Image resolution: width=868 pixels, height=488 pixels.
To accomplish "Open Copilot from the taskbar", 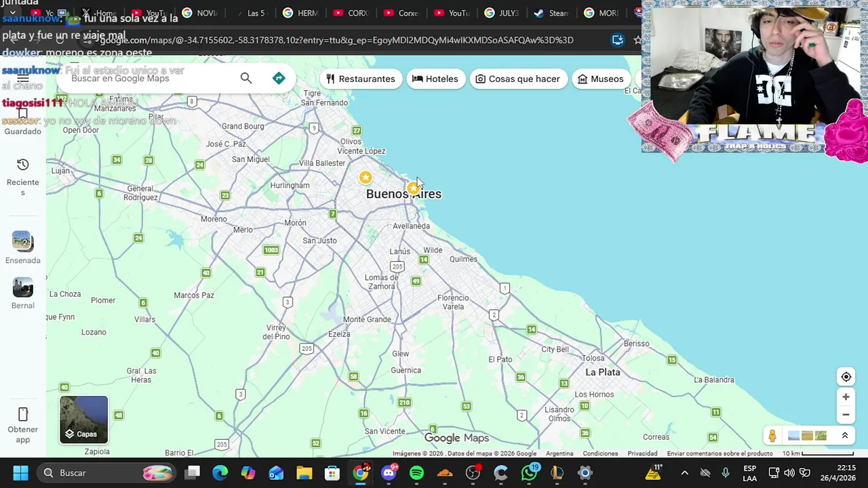I will tap(248, 473).
